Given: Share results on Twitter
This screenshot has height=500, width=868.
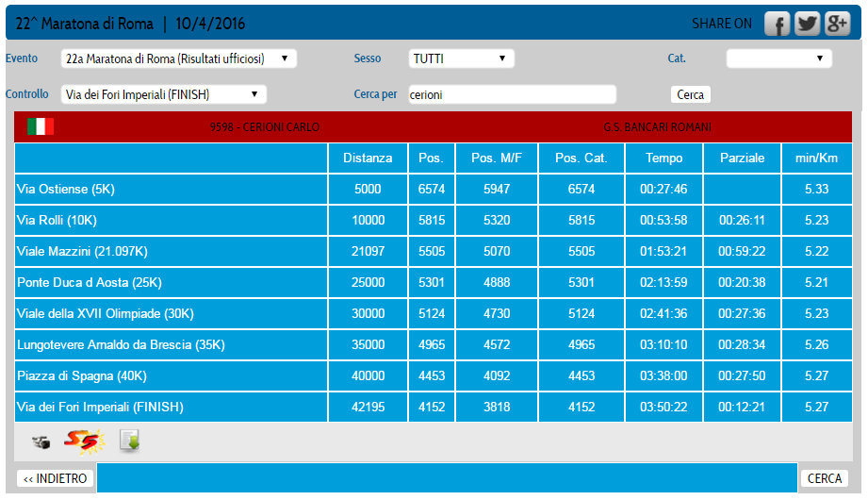Looking at the screenshot, I should (807, 25).
